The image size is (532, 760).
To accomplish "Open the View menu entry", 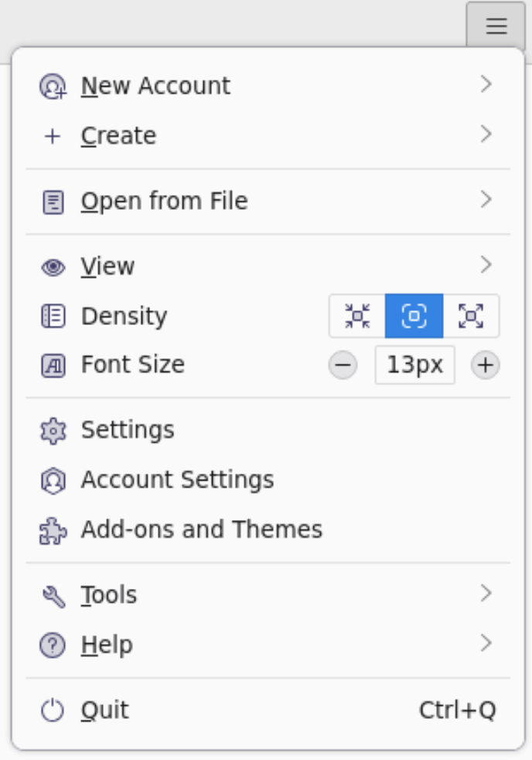I will [x=268, y=267].
